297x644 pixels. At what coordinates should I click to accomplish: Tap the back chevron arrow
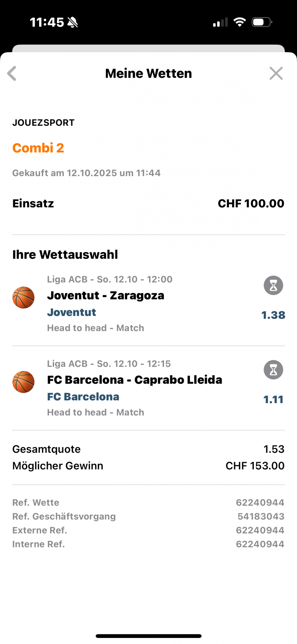point(12,73)
